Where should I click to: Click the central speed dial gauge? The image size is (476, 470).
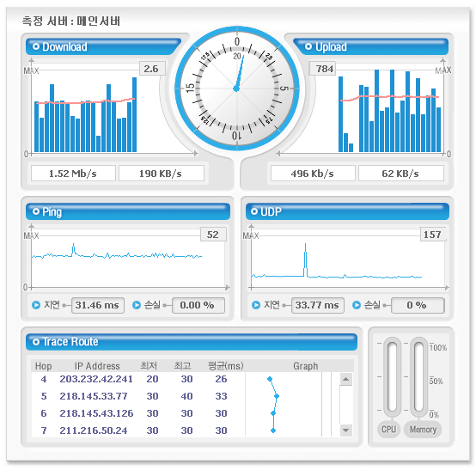237,89
